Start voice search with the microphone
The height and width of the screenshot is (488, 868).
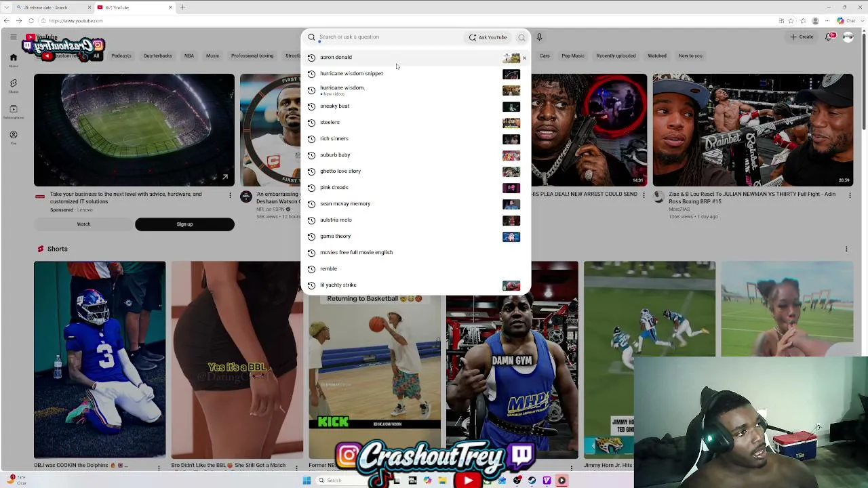pyautogui.click(x=539, y=37)
